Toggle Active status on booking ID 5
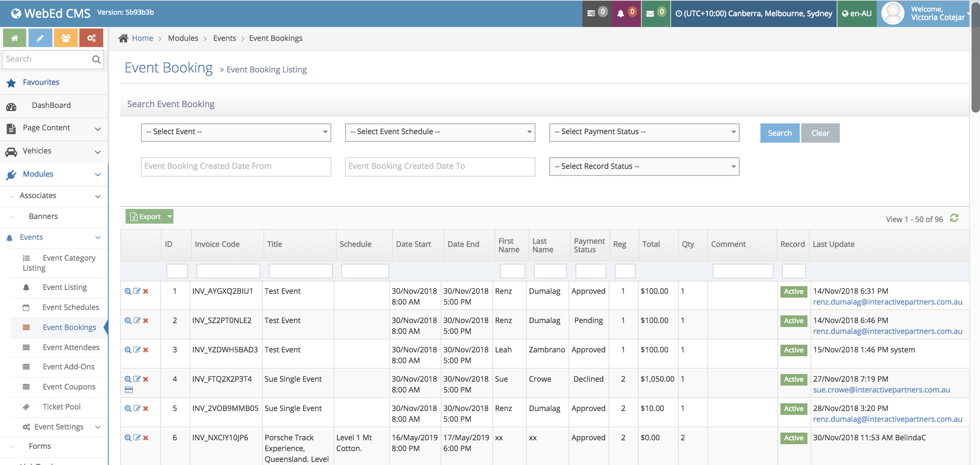The image size is (980, 465). [x=793, y=409]
